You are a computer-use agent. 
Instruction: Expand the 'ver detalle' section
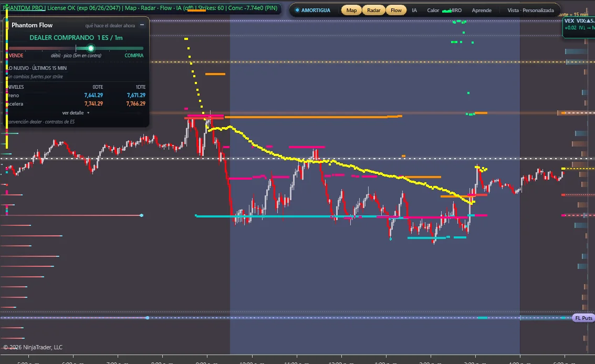tap(76, 113)
